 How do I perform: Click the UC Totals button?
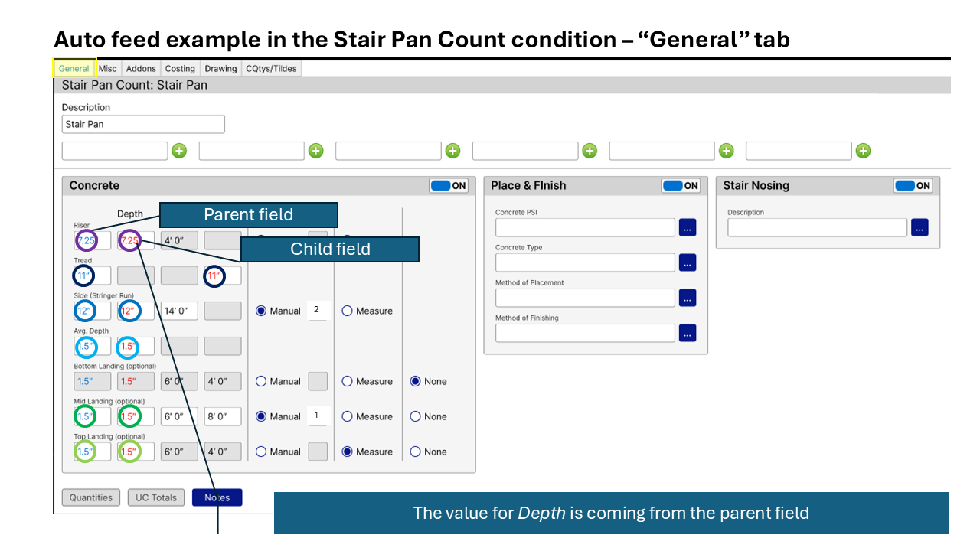pyautogui.click(x=156, y=497)
